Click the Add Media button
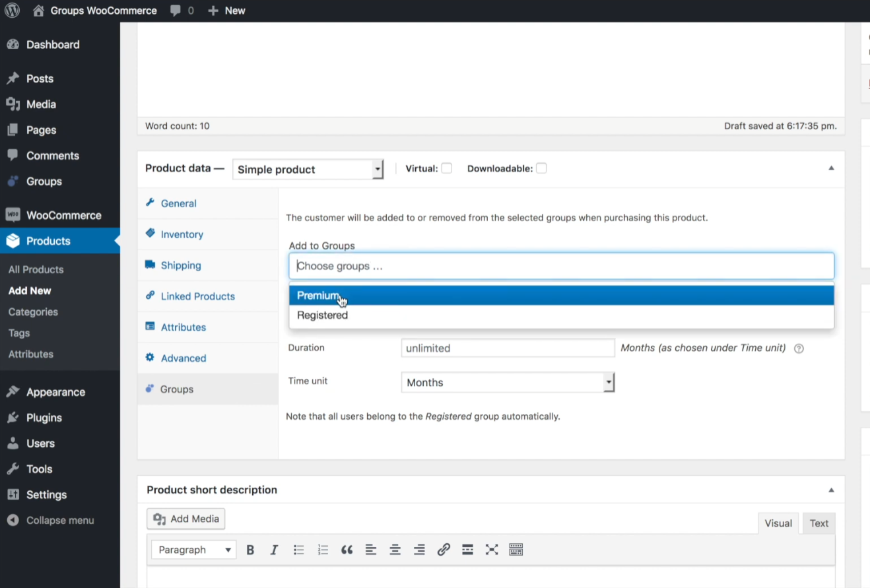Screen dimensions: 870x588 point(186,519)
